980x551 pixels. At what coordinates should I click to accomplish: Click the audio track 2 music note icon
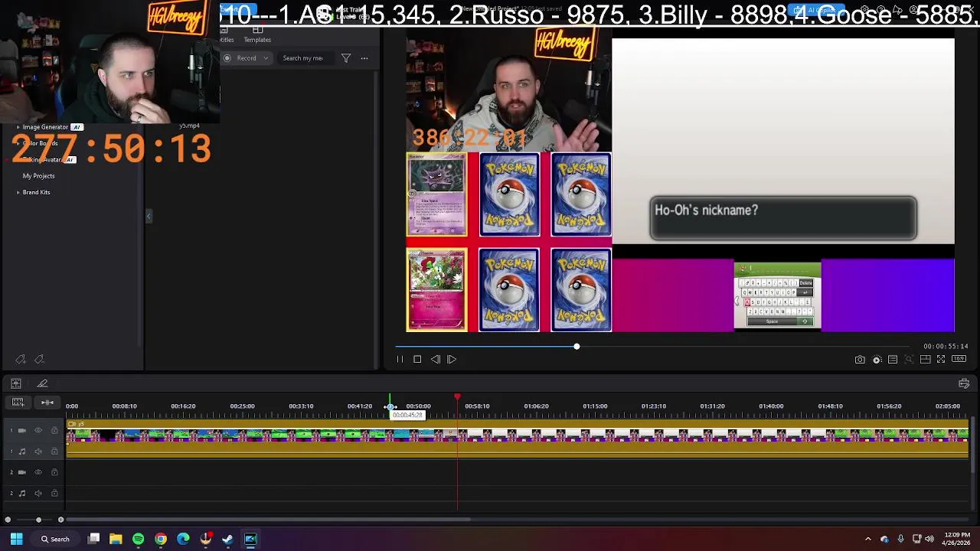(21, 494)
